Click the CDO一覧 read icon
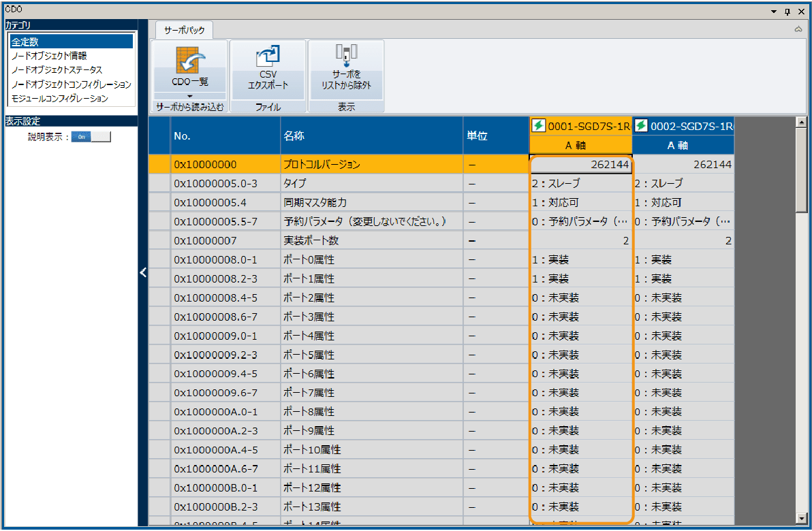812x531 pixels. pos(189,60)
